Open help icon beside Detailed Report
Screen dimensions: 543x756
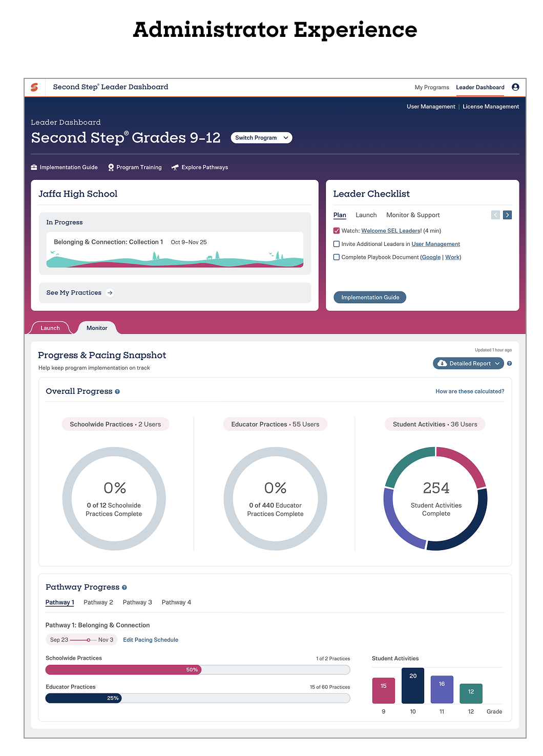tap(509, 364)
